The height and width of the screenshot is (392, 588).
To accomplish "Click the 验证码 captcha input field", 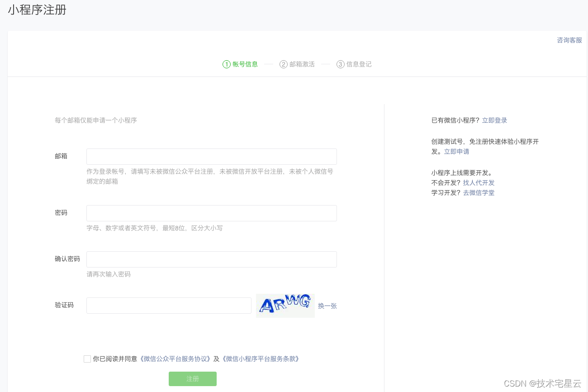I will 168,305.
